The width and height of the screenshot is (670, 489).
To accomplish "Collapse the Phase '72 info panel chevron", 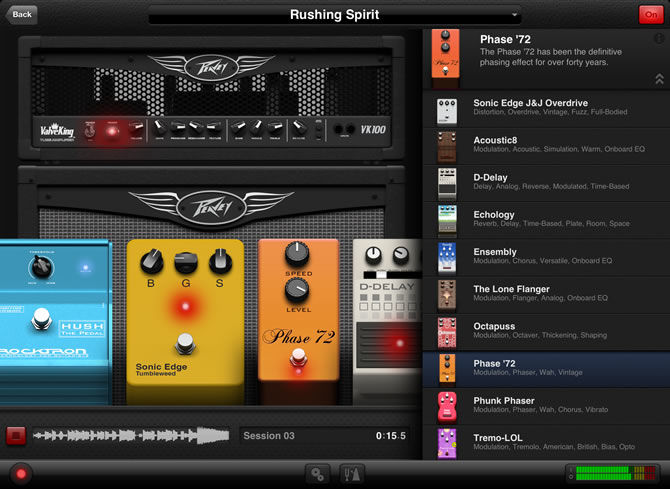I will point(659,79).
